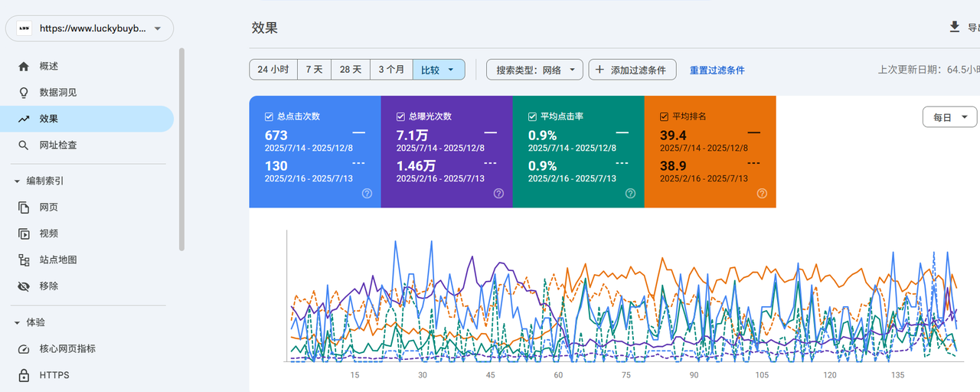Open the 每日 granularity dropdown
The image size is (980, 392).
point(949,118)
